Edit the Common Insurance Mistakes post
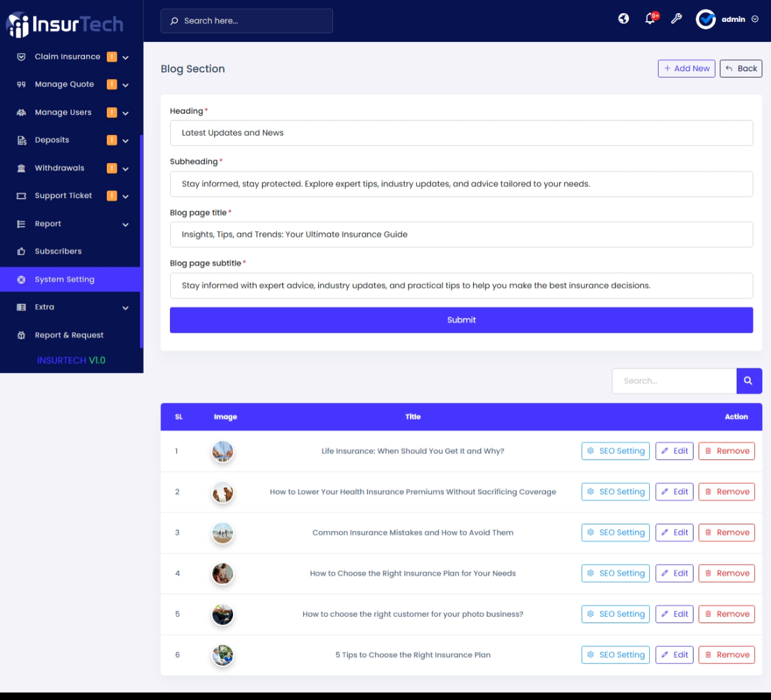This screenshot has width=771, height=700. [674, 533]
